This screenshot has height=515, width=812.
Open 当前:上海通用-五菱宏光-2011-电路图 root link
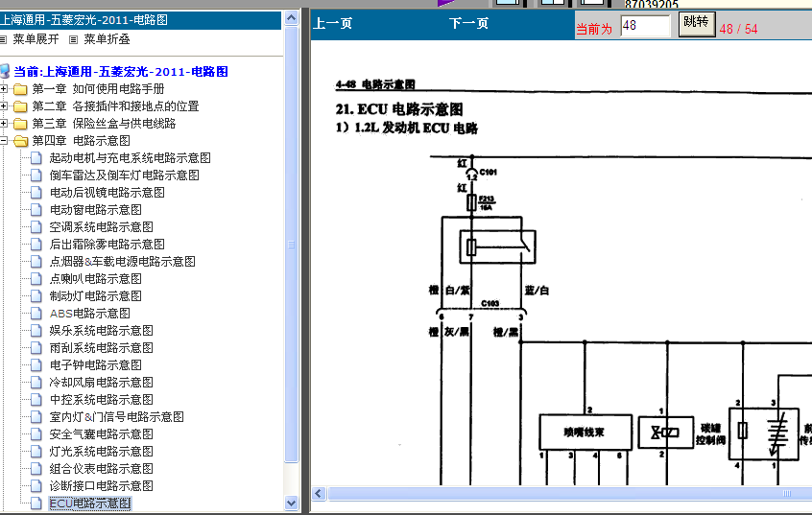[121, 71]
